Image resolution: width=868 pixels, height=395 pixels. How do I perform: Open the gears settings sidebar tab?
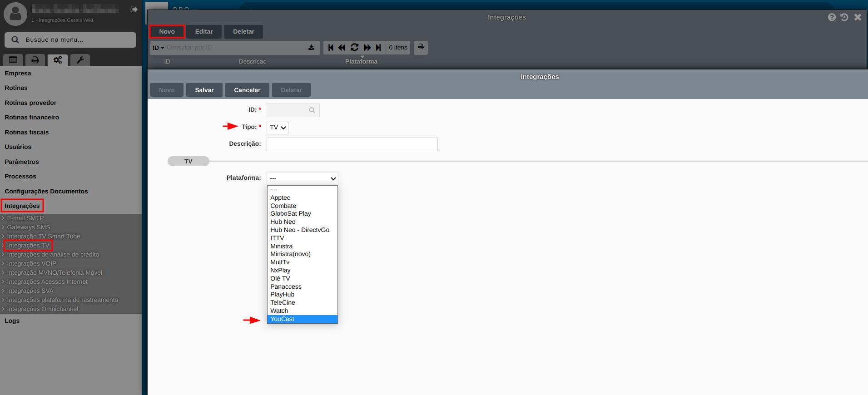click(x=58, y=60)
